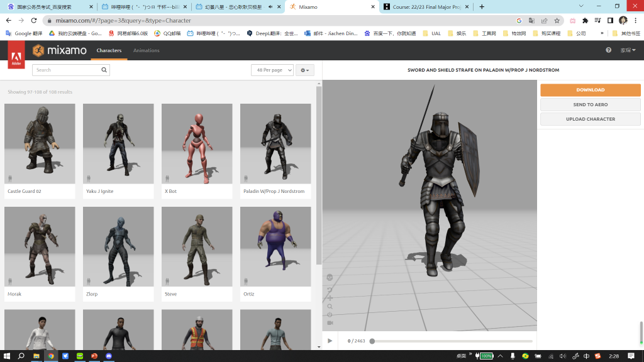Reload the Mixamo page
The height and width of the screenshot is (362, 644).
pyautogui.click(x=34, y=21)
